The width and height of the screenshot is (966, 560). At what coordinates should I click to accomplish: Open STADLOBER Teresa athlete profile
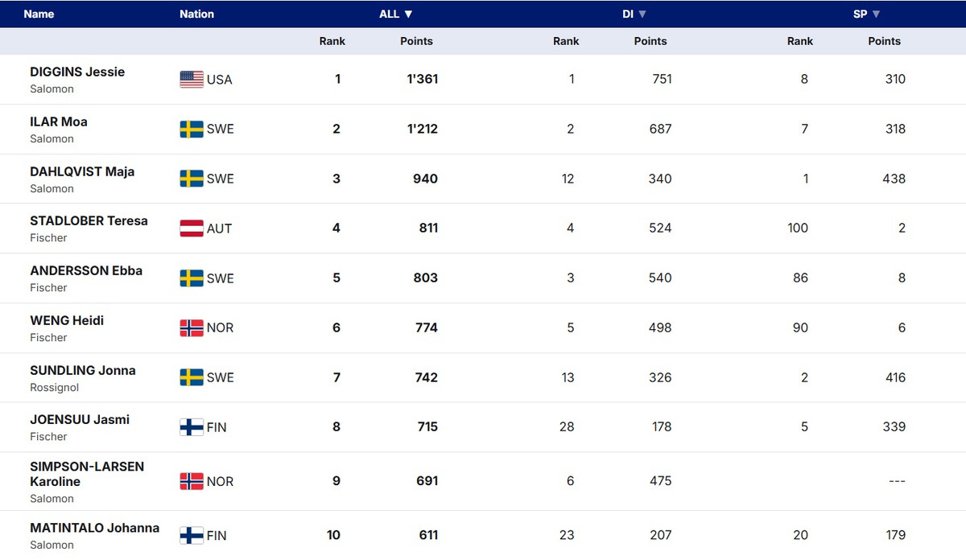(x=89, y=220)
